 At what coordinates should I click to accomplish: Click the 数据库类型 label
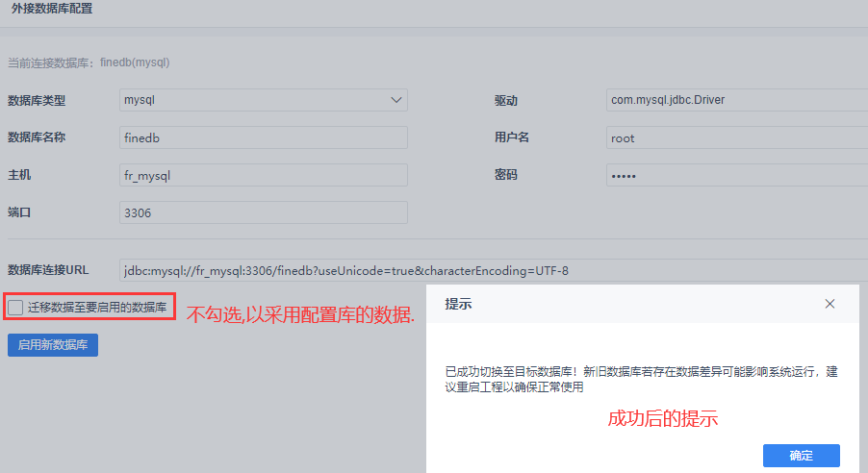[x=37, y=101]
